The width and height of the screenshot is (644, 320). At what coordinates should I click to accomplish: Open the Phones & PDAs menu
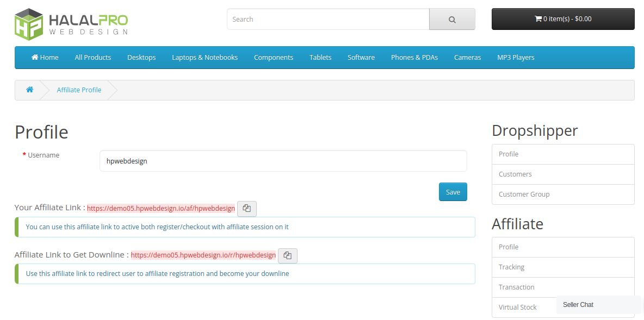[414, 57]
